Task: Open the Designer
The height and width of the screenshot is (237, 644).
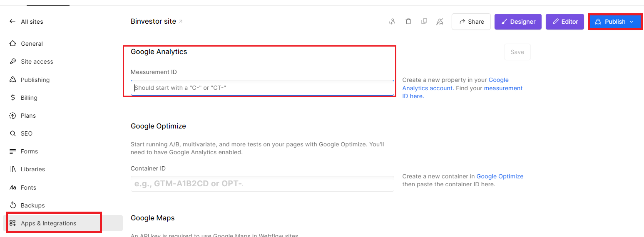Action: (518, 22)
